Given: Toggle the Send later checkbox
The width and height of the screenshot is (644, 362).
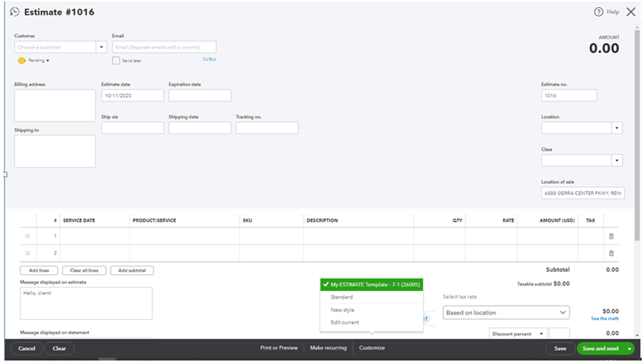Looking at the screenshot, I should click(116, 60).
